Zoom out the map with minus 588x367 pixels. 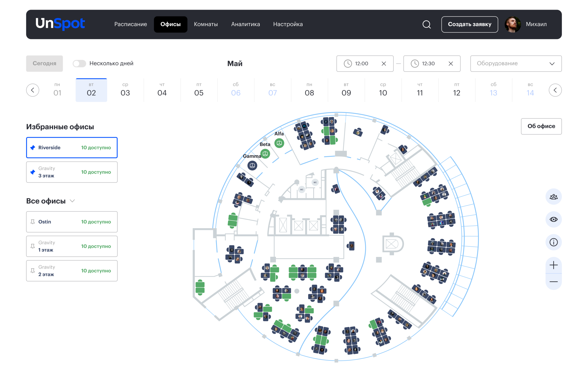click(553, 282)
